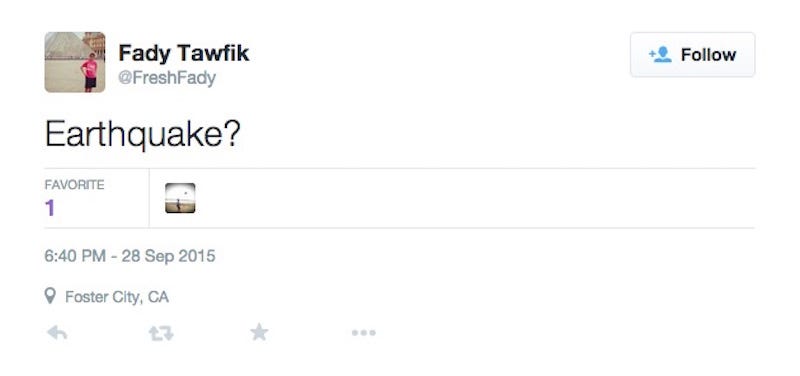Favorite the tweet with the star icon

click(259, 333)
